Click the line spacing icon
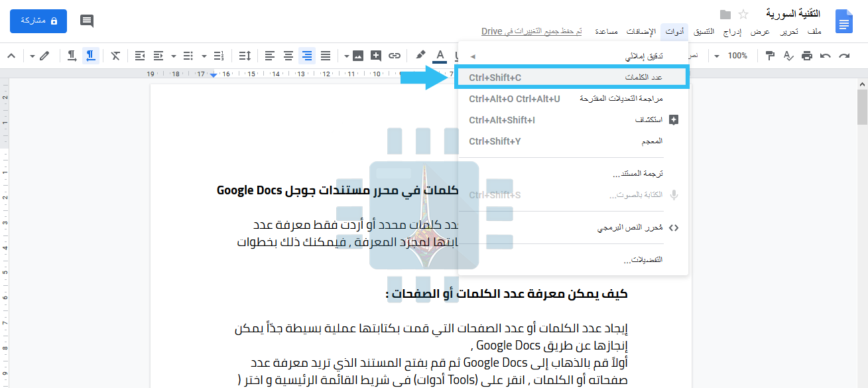868x388 pixels. tap(245, 56)
